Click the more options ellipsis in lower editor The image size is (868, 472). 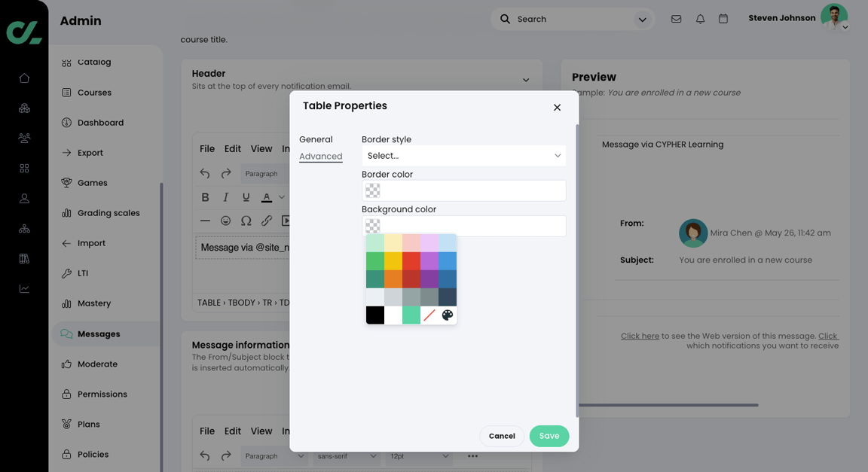472,456
